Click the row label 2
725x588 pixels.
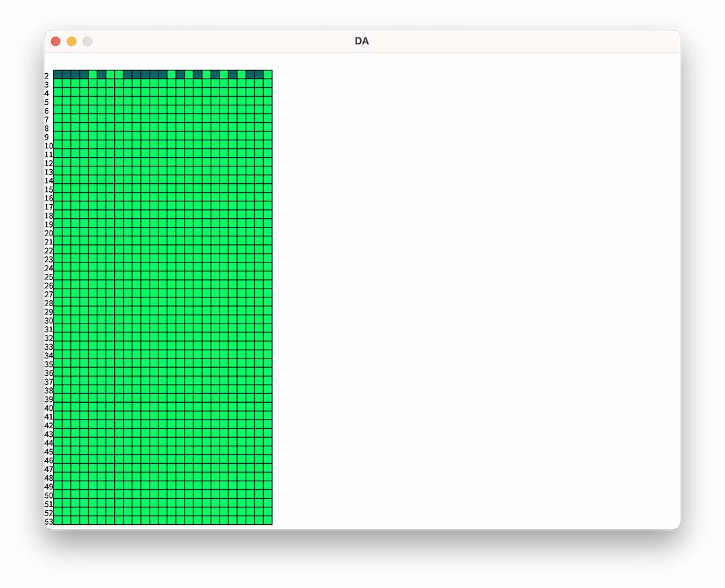point(47,76)
